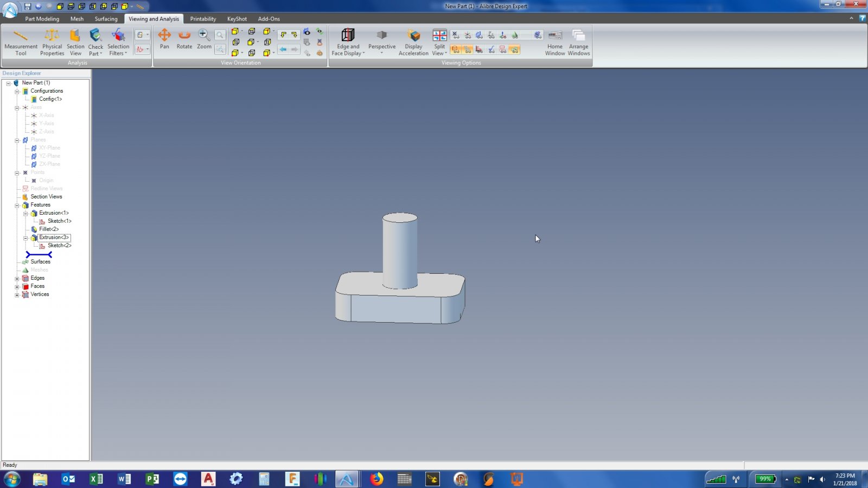Toggle green surface visibility icon
Image resolution: width=868 pixels, height=488 pixels.
tap(514, 35)
